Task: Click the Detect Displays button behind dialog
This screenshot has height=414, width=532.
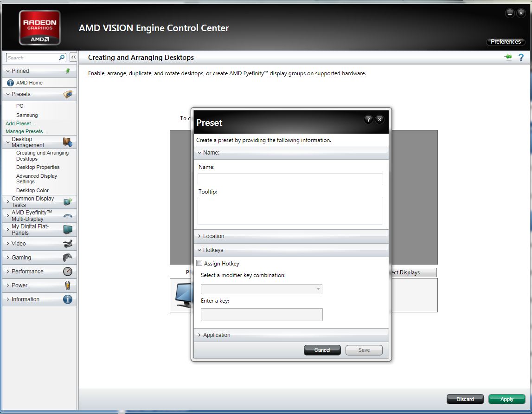Action: pos(414,272)
